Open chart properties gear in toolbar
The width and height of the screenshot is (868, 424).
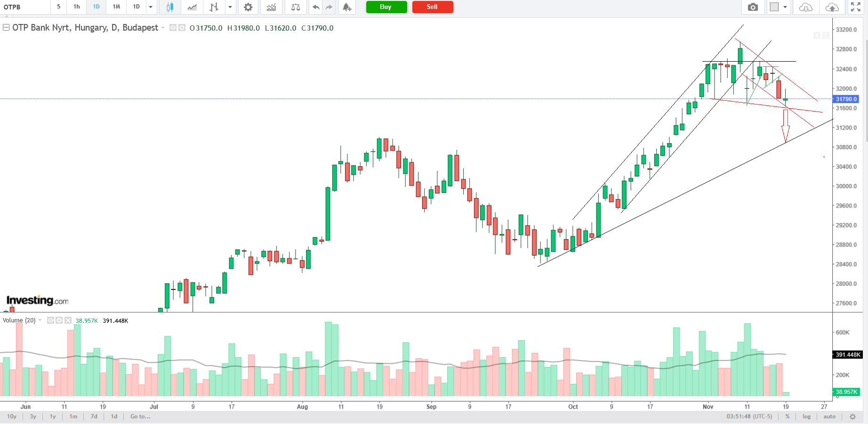coord(248,7)
